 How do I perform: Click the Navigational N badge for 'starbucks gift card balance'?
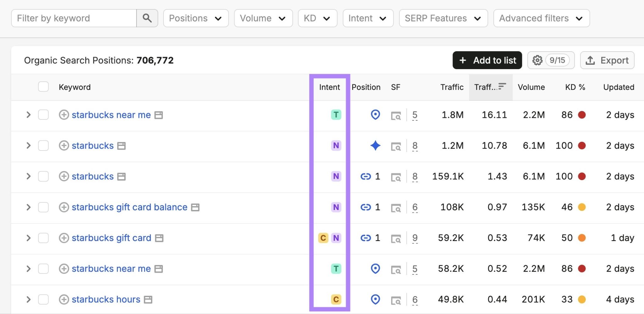point(336,207)
